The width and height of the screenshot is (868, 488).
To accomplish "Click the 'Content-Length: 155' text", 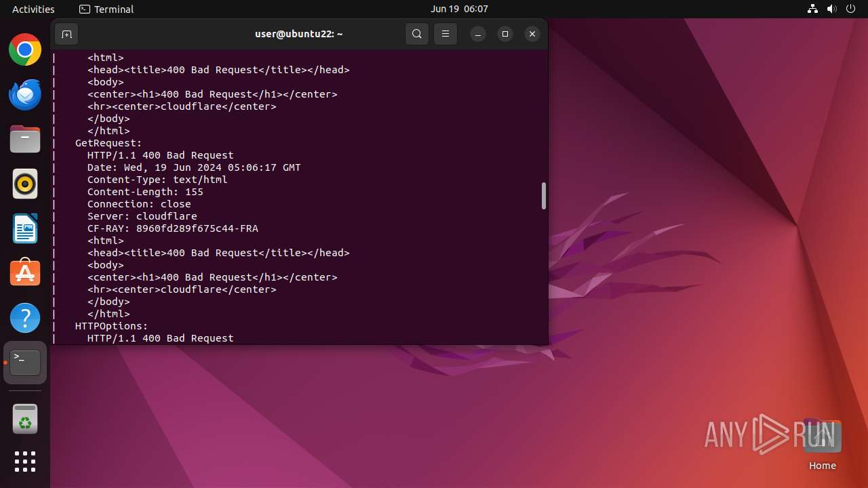I will tap(145, 192).
